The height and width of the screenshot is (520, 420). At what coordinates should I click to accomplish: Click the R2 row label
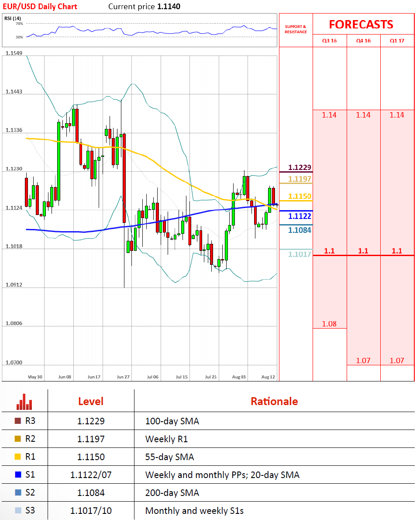(30, 439)
